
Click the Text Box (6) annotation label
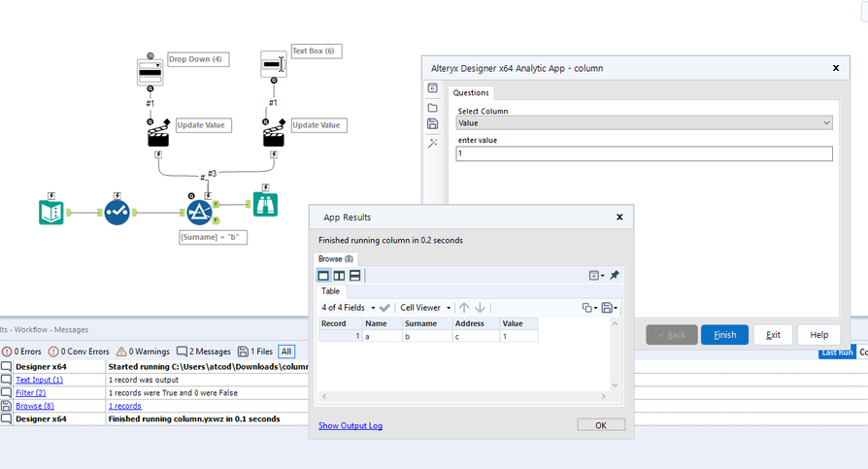click(317, 50)
